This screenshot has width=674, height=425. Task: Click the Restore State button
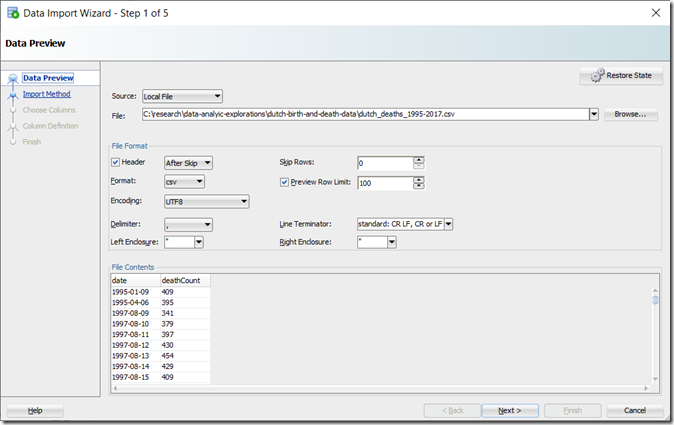pyautogui.click(x=621, y=76)
